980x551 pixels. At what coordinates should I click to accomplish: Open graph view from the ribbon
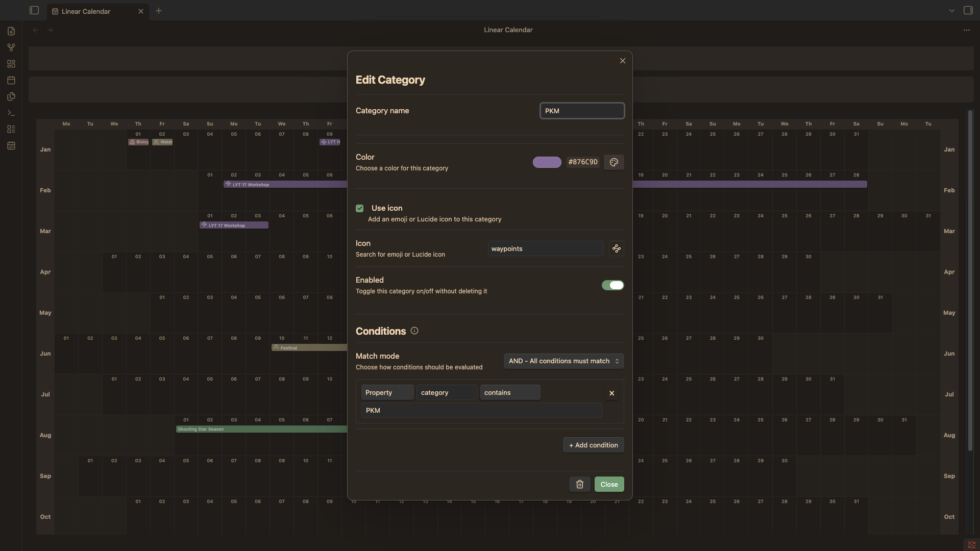tap(11, 47)
